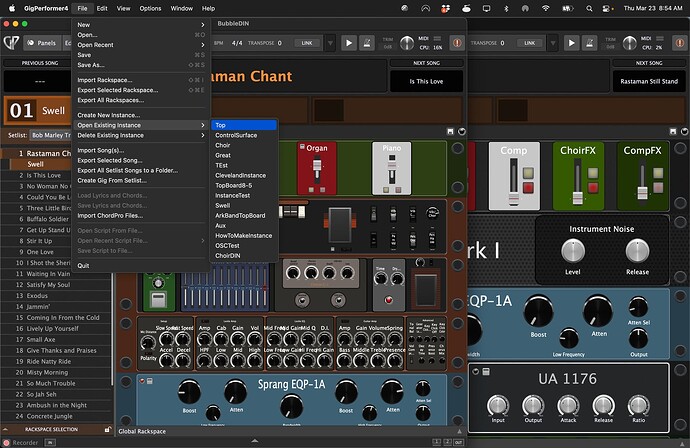The height and width of the screenshot is (448, 690).
Task: Select ClevelandInstance in submenu
Action: tap(244, 176)
